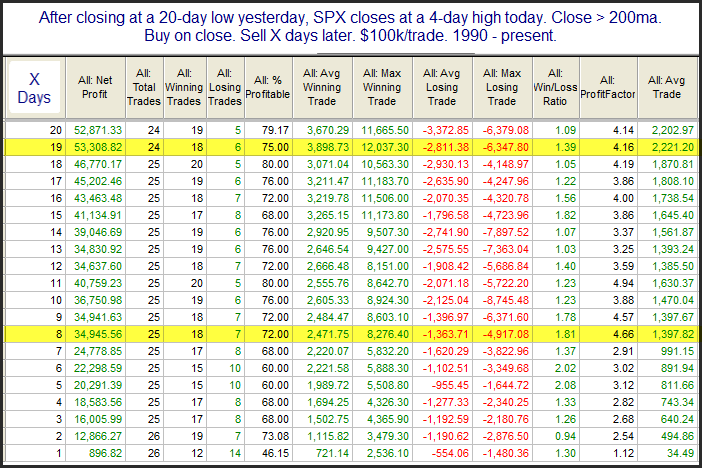Select the All: ProfitFactor column header

point(608,87)
